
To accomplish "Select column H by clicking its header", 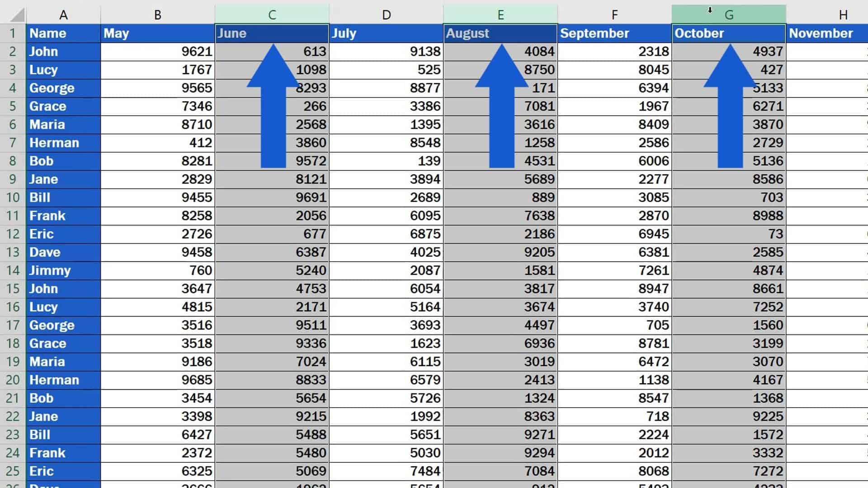I will click(x=844, y=14).
